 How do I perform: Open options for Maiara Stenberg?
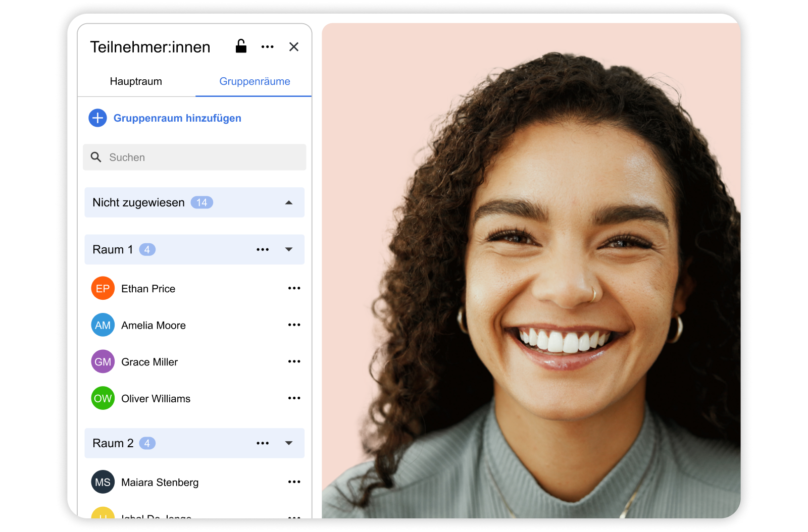point(294,482)
